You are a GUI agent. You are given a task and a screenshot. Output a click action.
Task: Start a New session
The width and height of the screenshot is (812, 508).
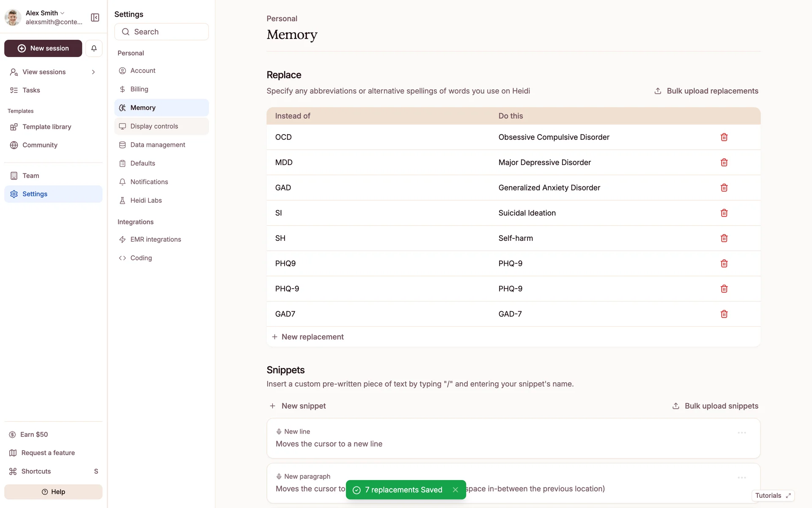[43, 48]
